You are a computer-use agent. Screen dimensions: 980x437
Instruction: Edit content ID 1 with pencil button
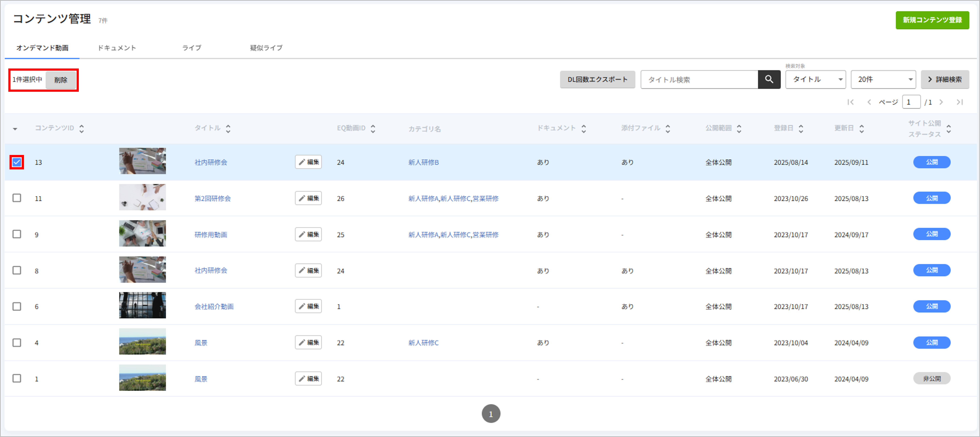tap(308, 379)
